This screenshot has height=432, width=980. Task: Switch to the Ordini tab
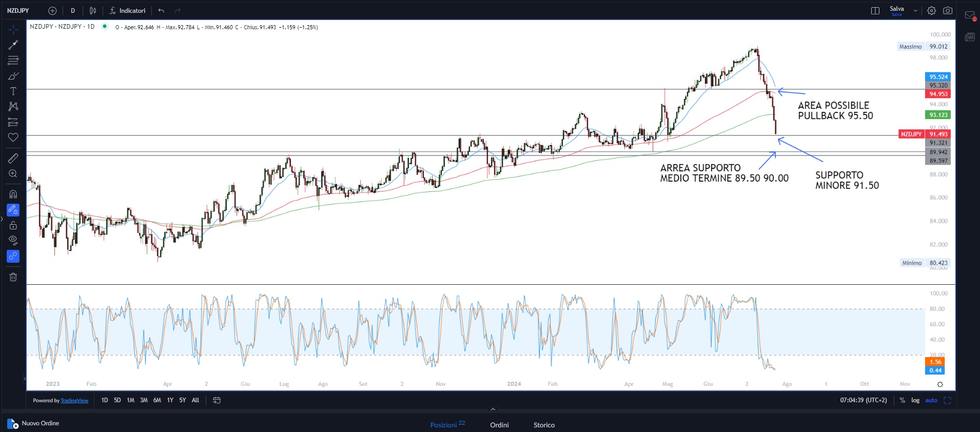coord(499,425)
